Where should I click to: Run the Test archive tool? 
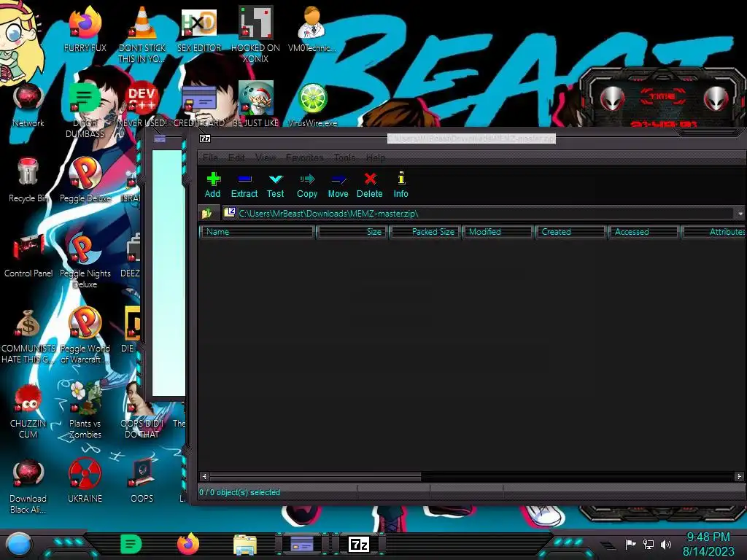[275, 185]
